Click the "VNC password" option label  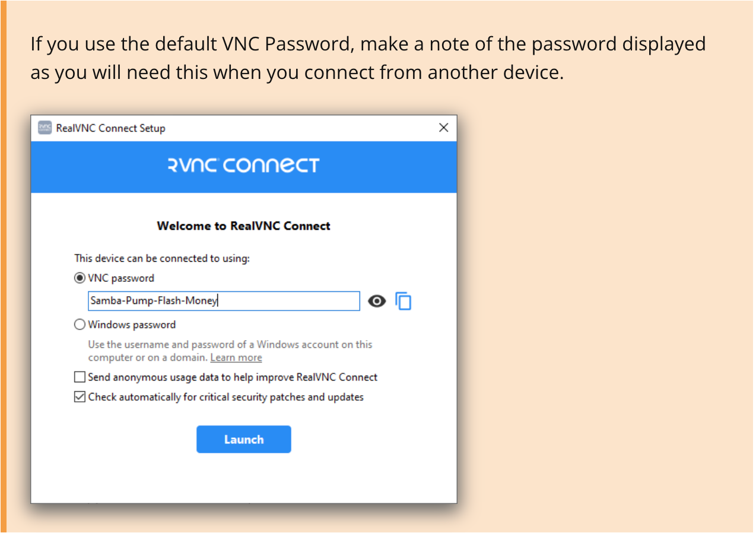(121, 278)
